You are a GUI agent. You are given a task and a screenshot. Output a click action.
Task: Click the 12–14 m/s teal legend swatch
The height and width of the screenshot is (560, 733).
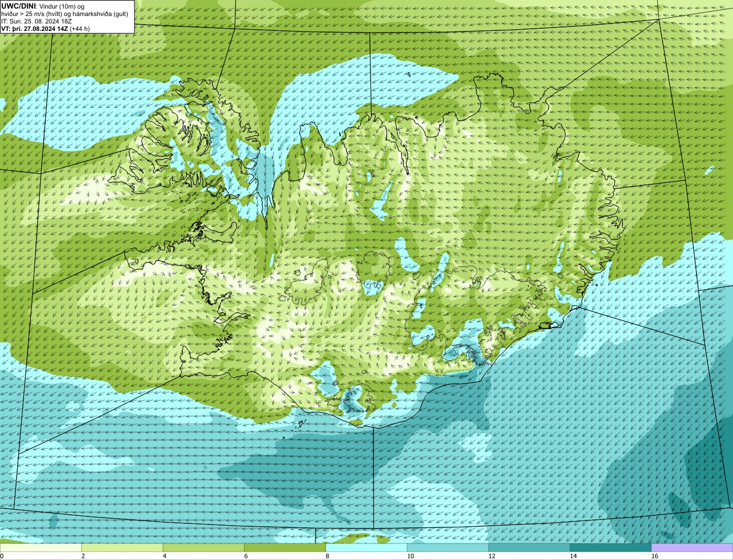(x=529, y=548)
